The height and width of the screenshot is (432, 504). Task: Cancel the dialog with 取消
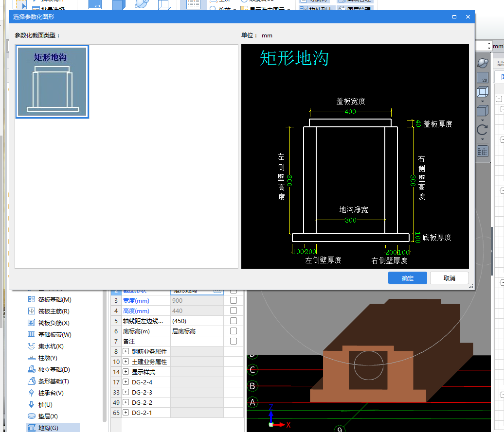pyautogui.click(x=449, y=278)
